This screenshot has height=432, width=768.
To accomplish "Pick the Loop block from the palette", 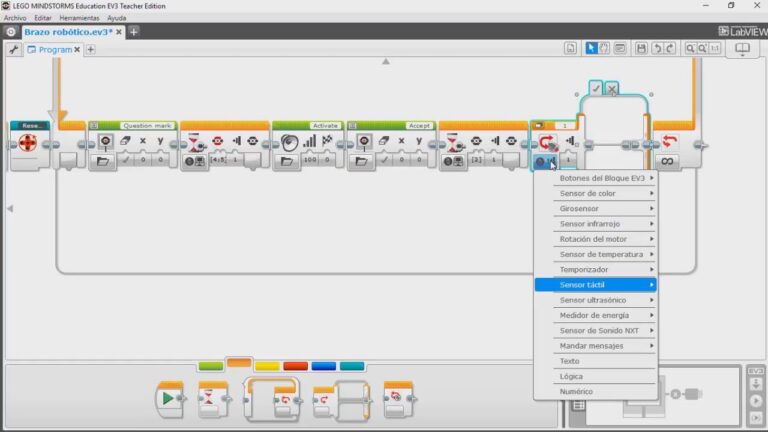I will 272,399.
